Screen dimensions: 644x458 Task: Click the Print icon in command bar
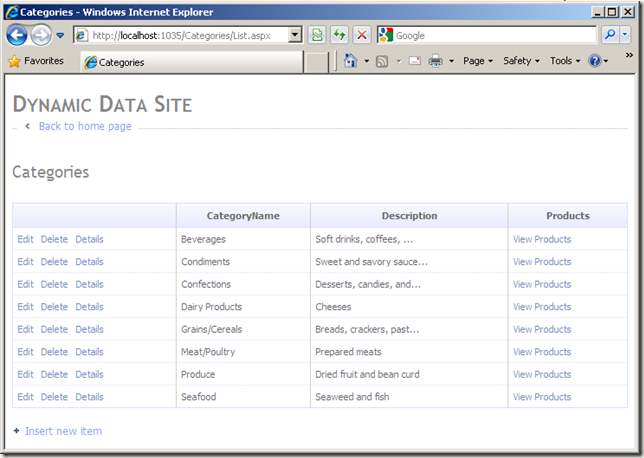pos(436,61)
